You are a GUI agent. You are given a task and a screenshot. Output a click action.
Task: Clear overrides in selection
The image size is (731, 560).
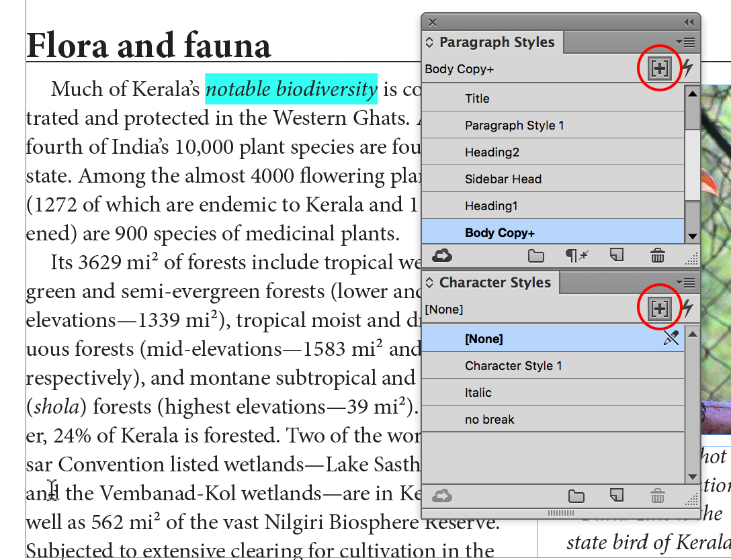(576, 255)
